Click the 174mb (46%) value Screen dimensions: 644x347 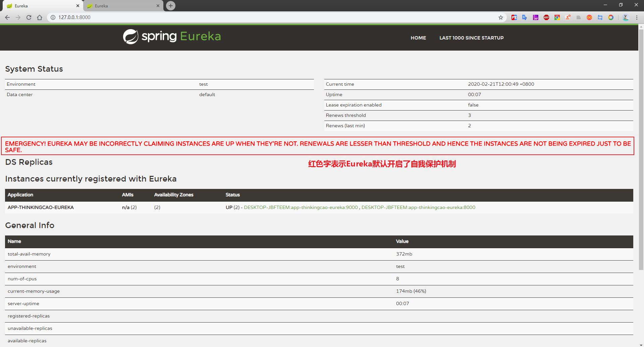click(x=411, y=291)
